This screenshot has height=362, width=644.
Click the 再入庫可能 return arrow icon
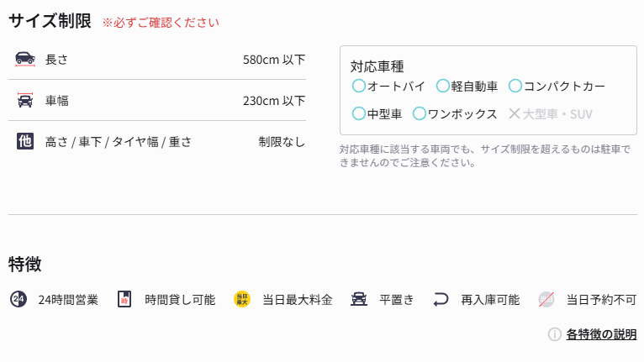point(441,299)
